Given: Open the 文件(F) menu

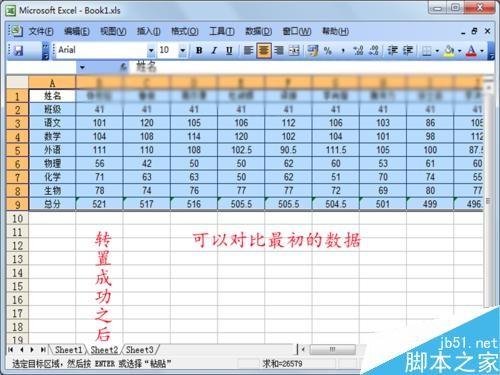Looking at the screenshot, I should (40, 31).
